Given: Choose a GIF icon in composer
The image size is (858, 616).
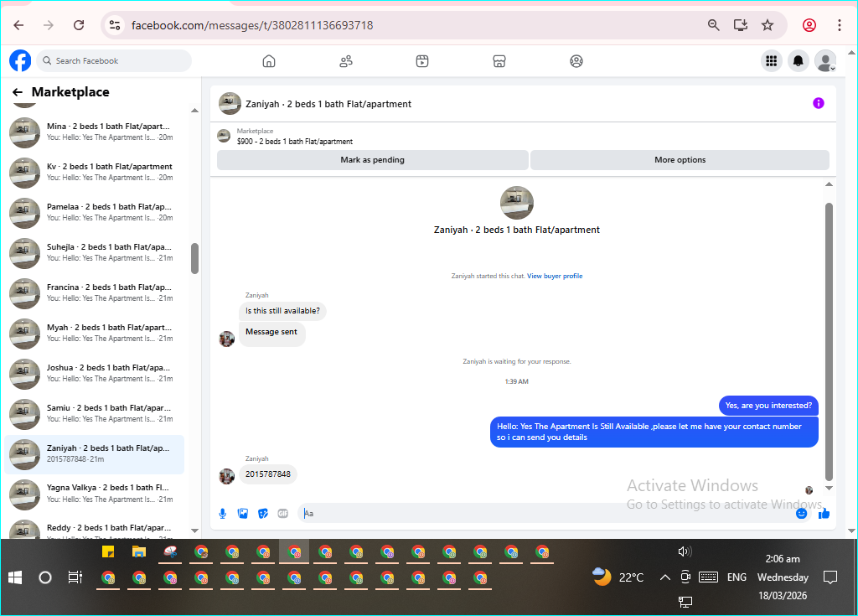Looking at the screenshot, I should click(283, 514).
